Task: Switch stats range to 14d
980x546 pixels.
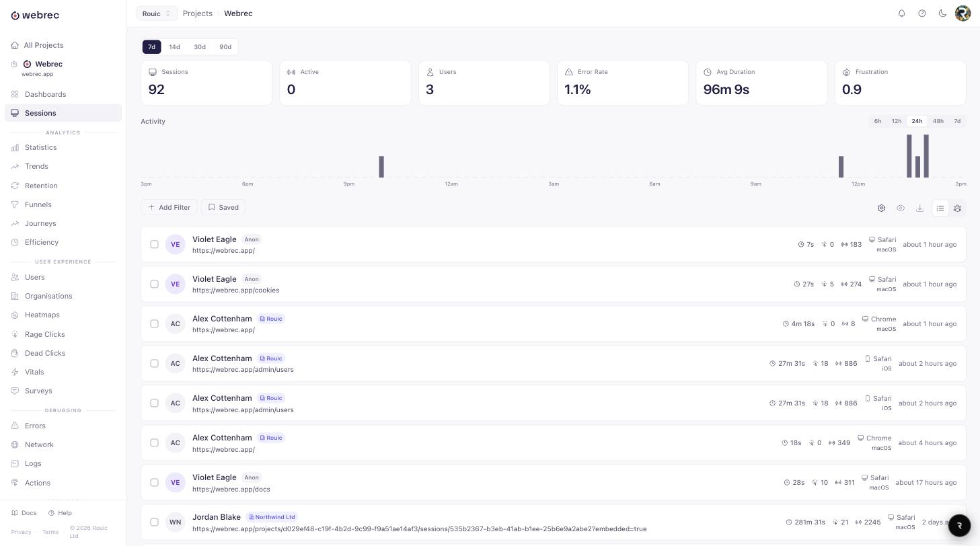Action: click(174, 47)
